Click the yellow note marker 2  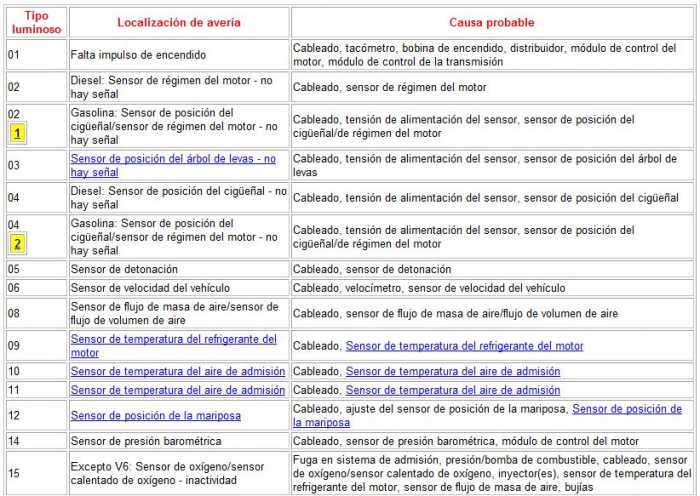[19, 244]
